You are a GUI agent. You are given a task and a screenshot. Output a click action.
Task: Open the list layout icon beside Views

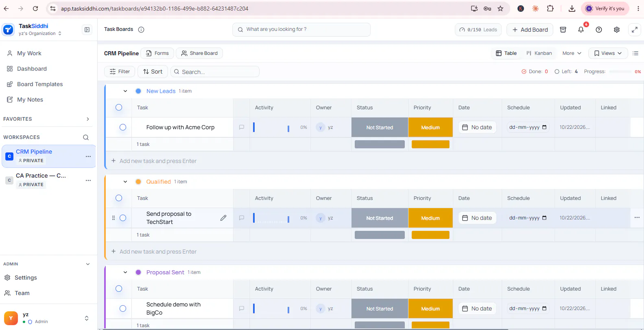click(x=635, y=53)
